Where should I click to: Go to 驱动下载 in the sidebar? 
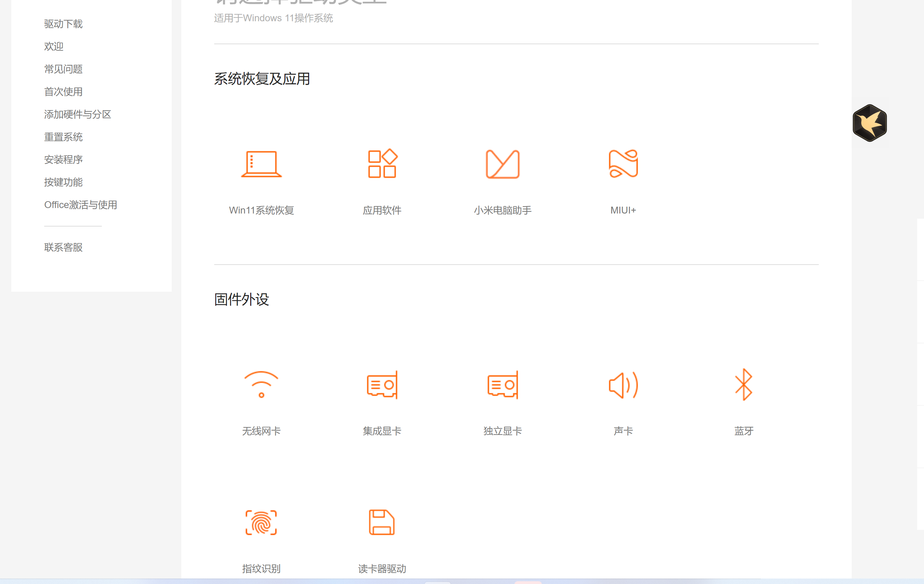(63, 24)
